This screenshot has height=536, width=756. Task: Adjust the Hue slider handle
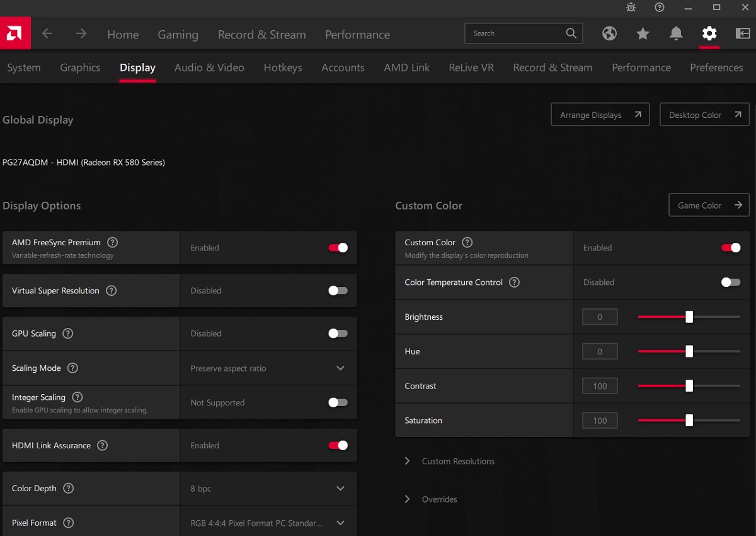click(x=689, y=351)
